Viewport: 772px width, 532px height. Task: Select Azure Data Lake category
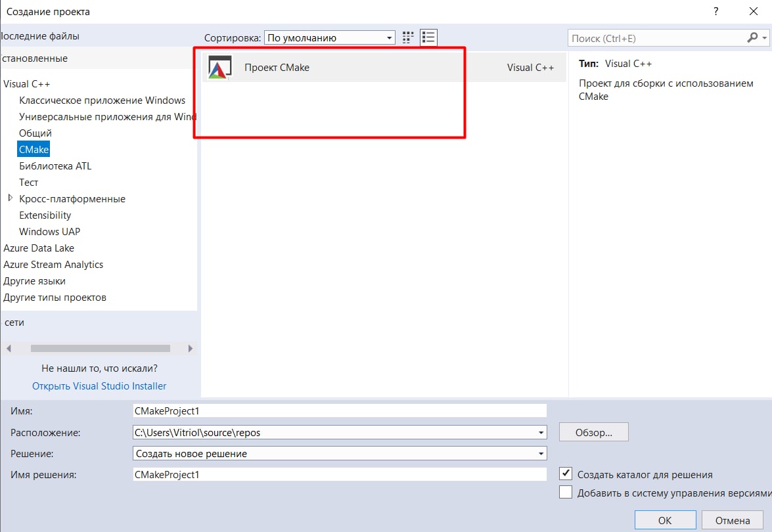click(x=38, y=248)
